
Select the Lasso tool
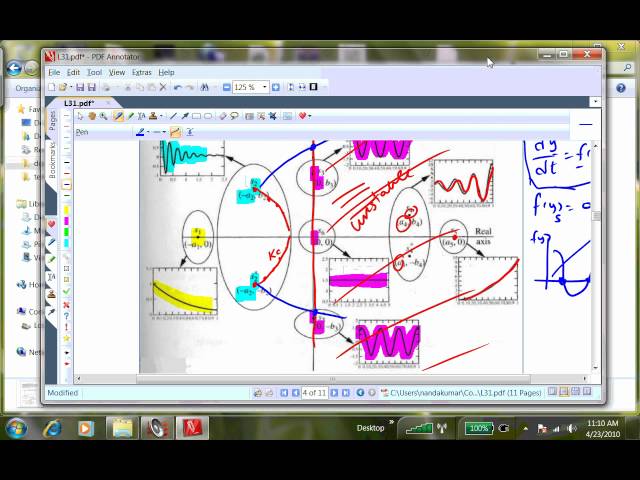pos(234,116)
